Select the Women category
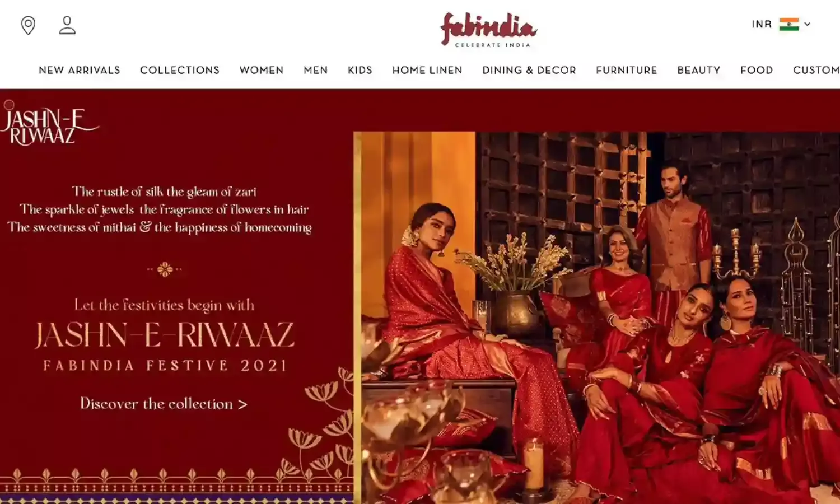The width and height of the screenshot is (840, 504). [x=262, y=70]
